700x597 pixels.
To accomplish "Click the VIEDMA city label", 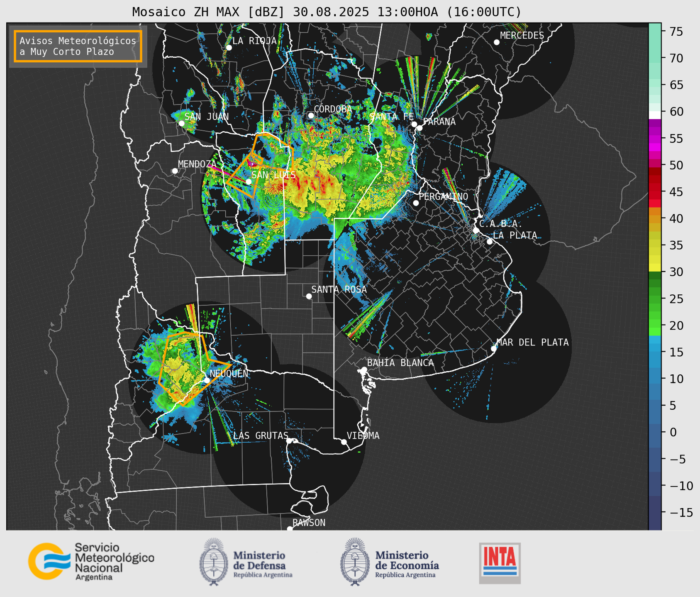I will click(x=363, y=436).
